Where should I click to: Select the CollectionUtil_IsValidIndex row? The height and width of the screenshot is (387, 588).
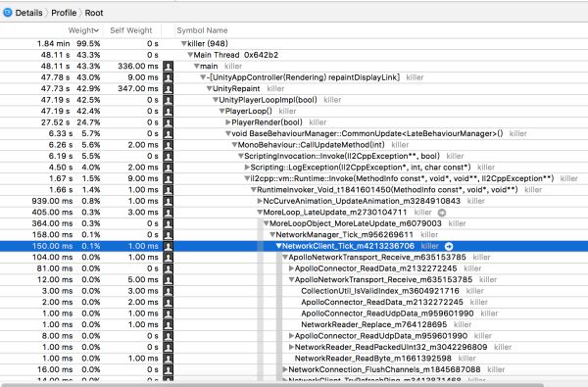[294, 291]
